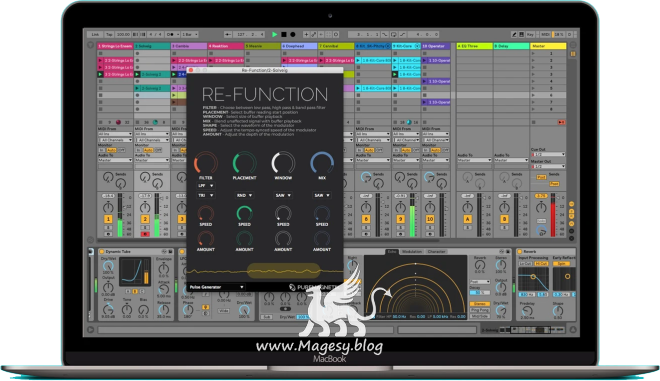The width and height of the screenshot is (660, 381).
Task: Click the Tap tempo button
Action: click(109, 35)
